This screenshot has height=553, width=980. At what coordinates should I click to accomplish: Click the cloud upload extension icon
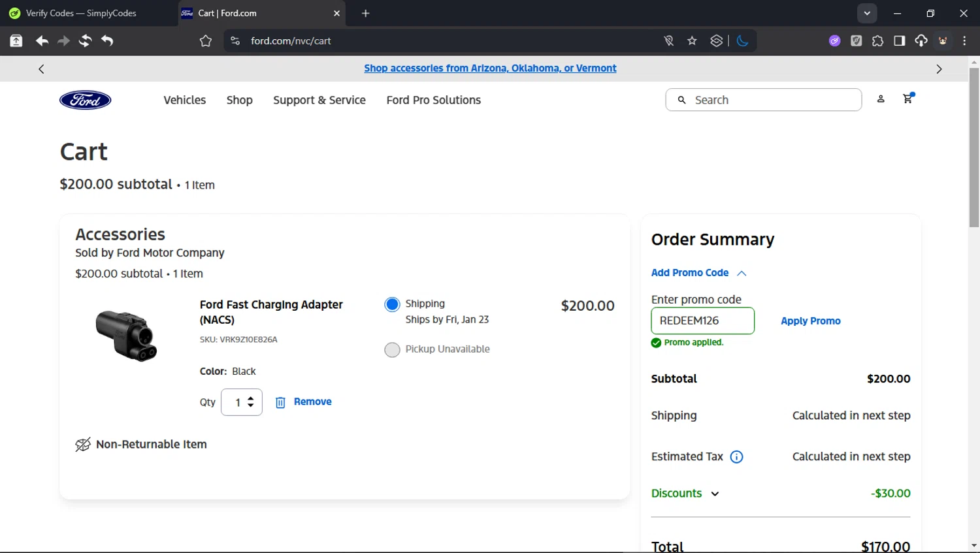click(x=921, y=40)
